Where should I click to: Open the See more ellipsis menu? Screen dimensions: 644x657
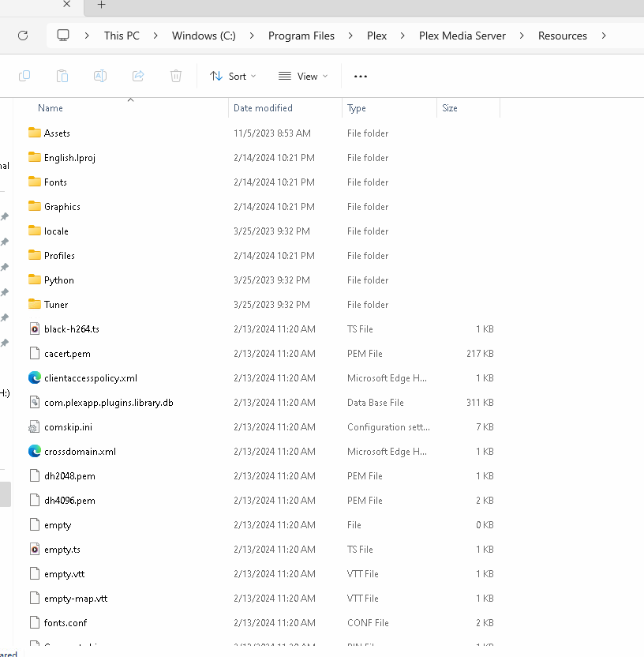pos(361,77)
